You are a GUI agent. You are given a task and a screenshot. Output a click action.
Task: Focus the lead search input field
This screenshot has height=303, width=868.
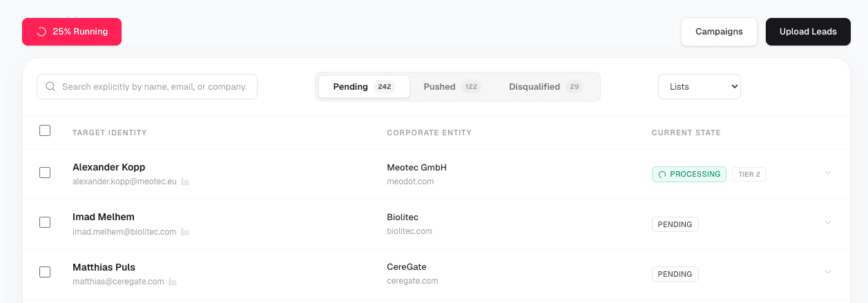coord(153,87)
